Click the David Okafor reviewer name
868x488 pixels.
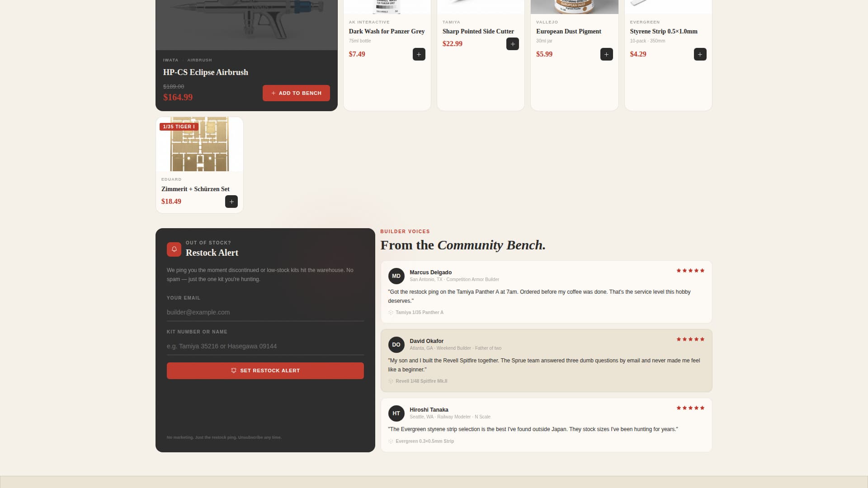click(426, 341)
